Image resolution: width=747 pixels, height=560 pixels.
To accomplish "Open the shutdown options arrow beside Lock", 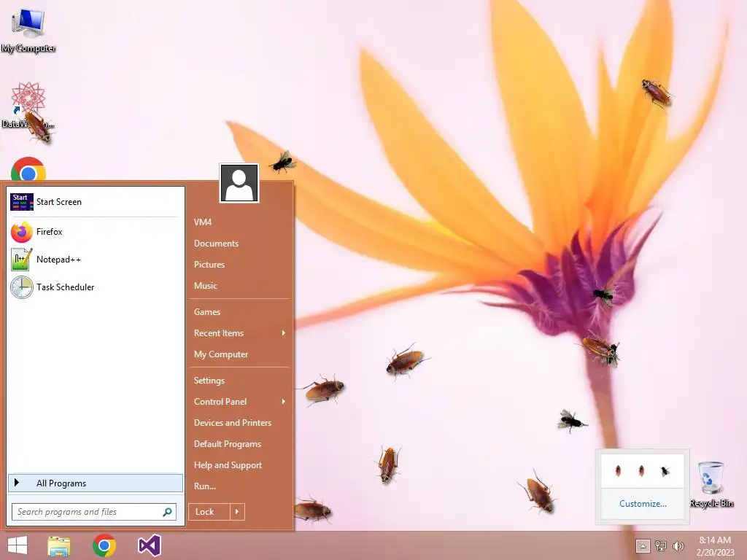I will [x=237, y=512].
